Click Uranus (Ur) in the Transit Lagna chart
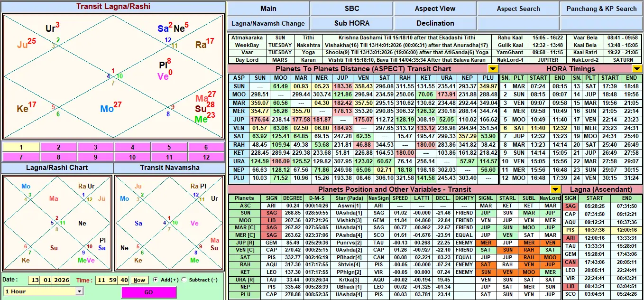 pyautogui.click(x=51, y=28)
